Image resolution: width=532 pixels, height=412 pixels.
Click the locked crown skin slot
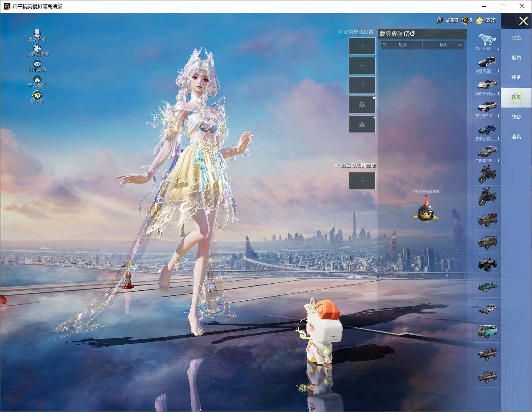[362, 124]
